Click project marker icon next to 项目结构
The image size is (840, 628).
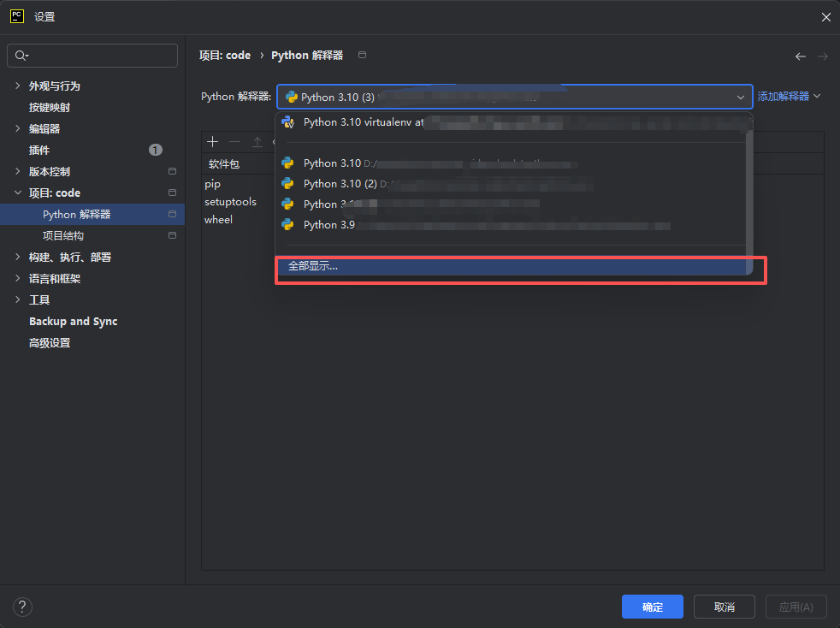tap(173, 236)
